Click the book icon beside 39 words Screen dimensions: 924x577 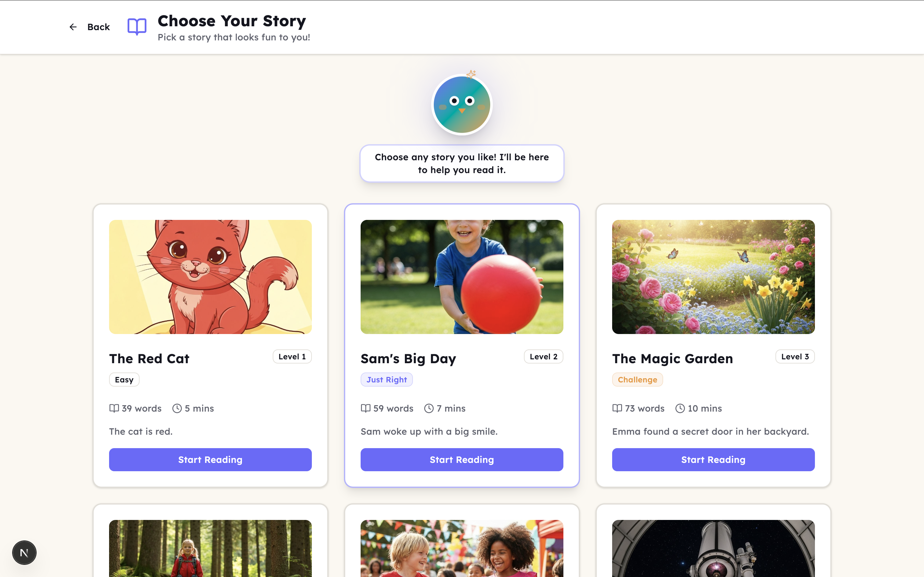[114, 408]
